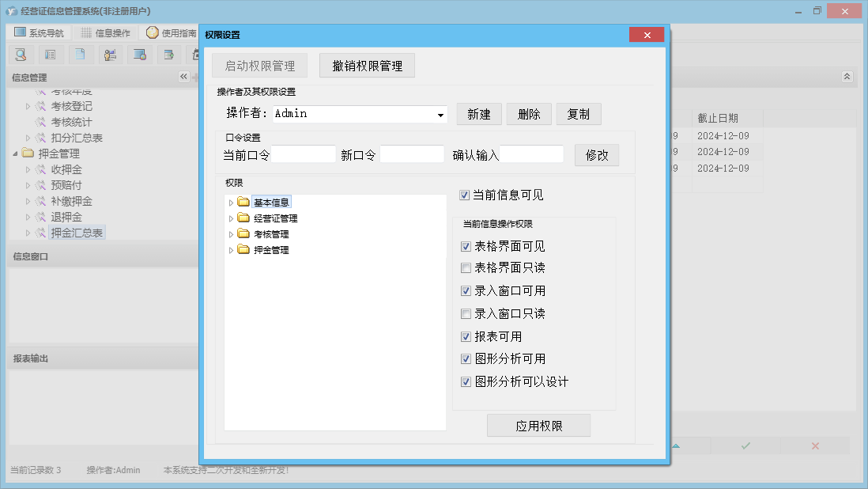Screen dimensions: 868x489
Task: Click the 考核管理 folder icon in permissions tree
Action: pyautogui.click(x=243, y=233)
